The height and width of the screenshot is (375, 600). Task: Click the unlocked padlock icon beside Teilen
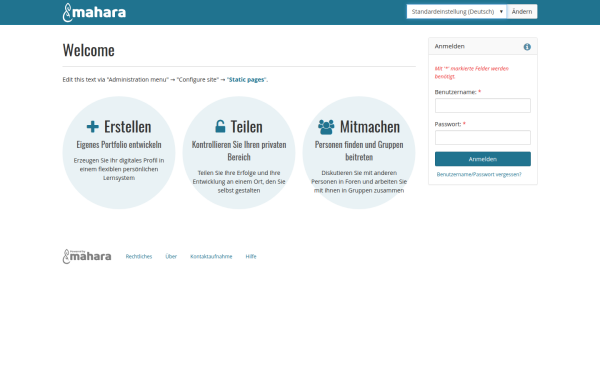tap(220, 126)
